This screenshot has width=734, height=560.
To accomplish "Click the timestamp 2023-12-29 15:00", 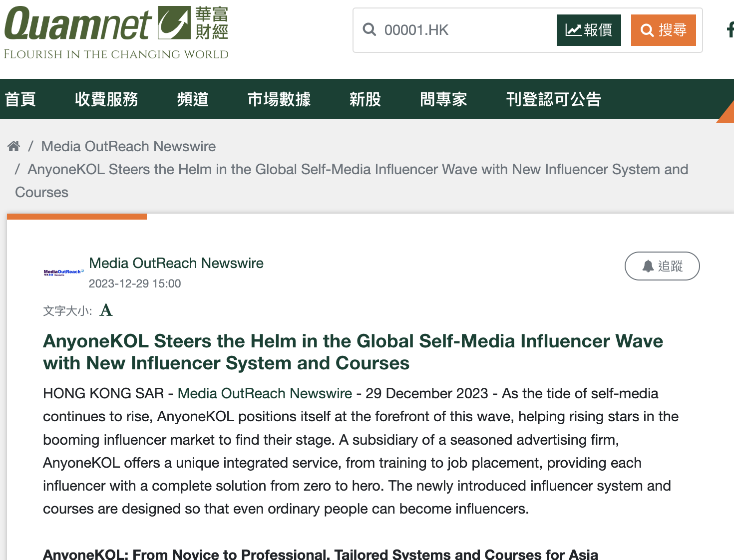I will [135, 283].
